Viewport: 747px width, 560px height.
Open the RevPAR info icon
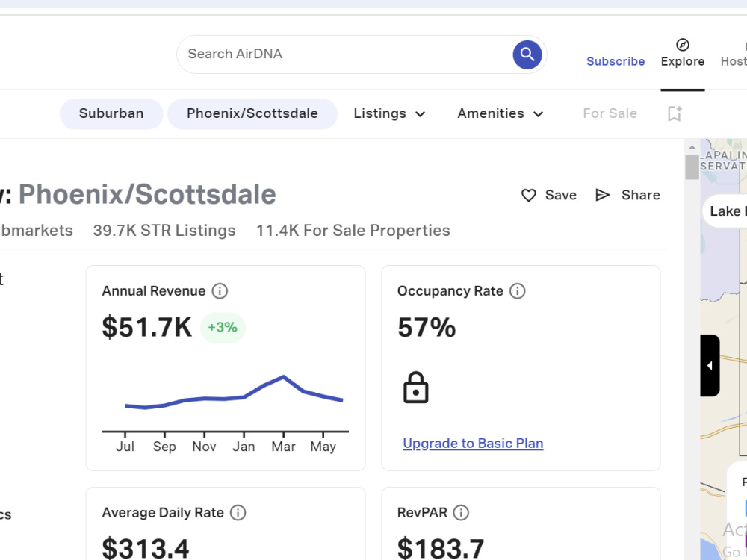coord(461,513)
